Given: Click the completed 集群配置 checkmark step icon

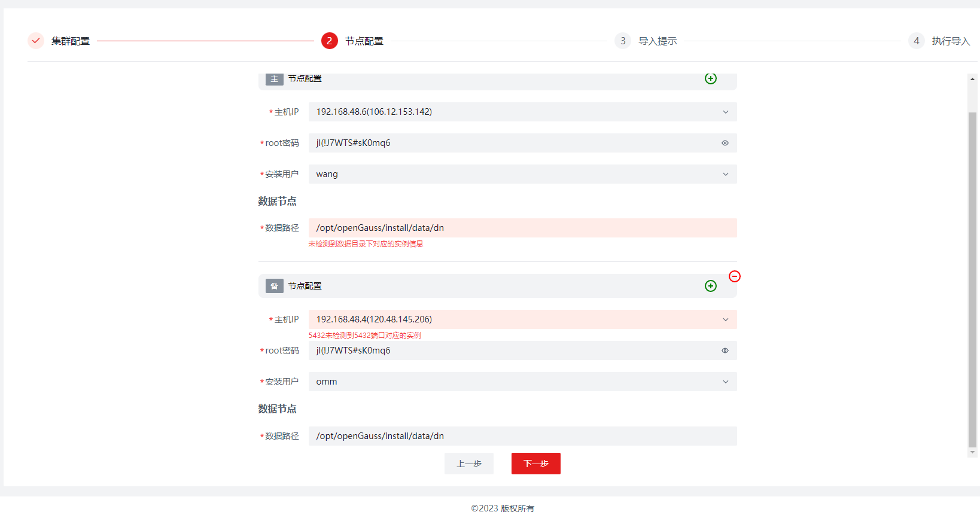Looking at the screenshot, I should click(36, 41).
